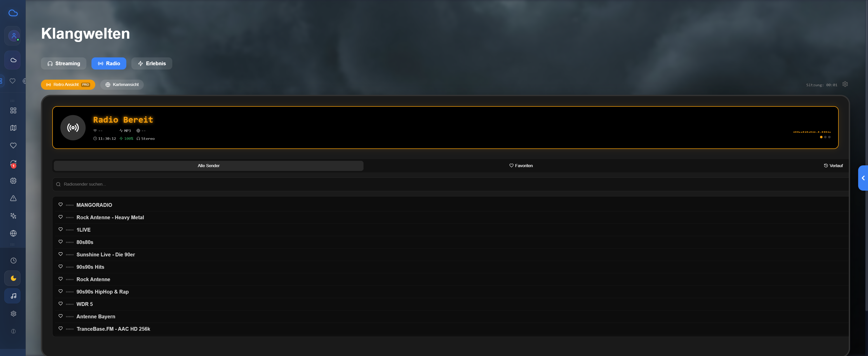The width and height of the screenshot is (868, 356).
Task: Select the music note icon in sidebar
Action: (13, 296)
